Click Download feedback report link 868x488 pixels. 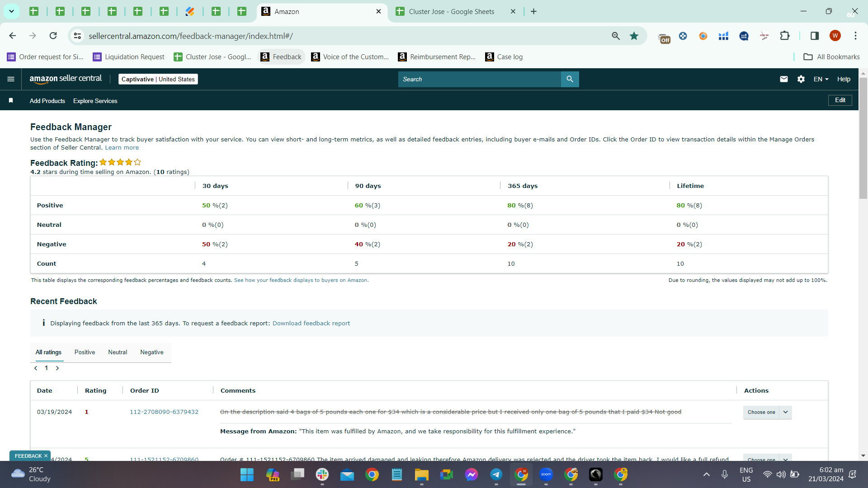point(311,324)
